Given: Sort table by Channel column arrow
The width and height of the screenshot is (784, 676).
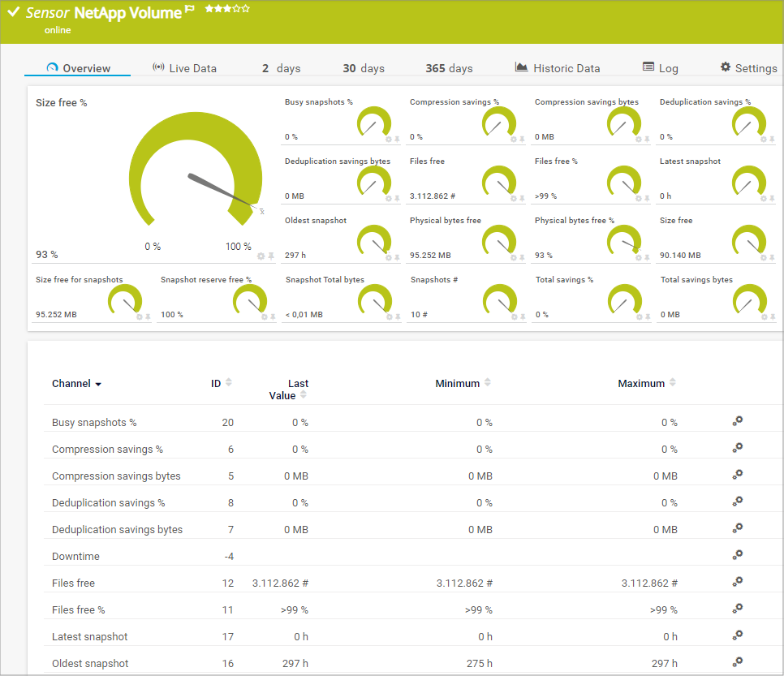Looking at the screenshot, I should point(98,384).
